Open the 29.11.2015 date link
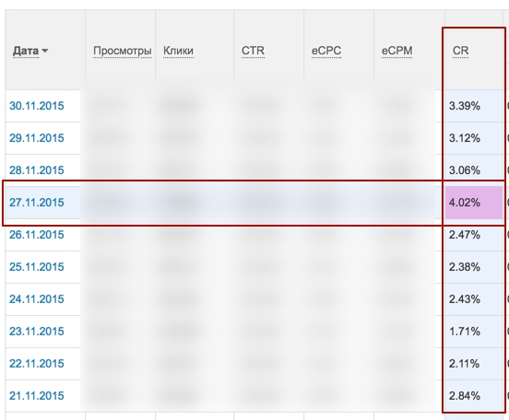Screen dimensions: 509x420 click(37, 138)
